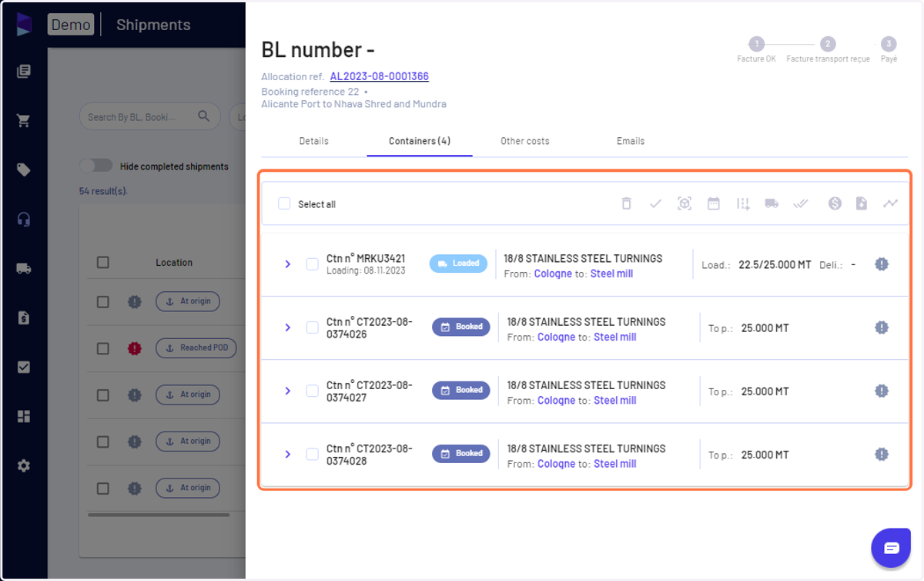The image size is (924, 581).
Task: Click Steel mill link in MRKU3421 row
Action: pos(611,274)
